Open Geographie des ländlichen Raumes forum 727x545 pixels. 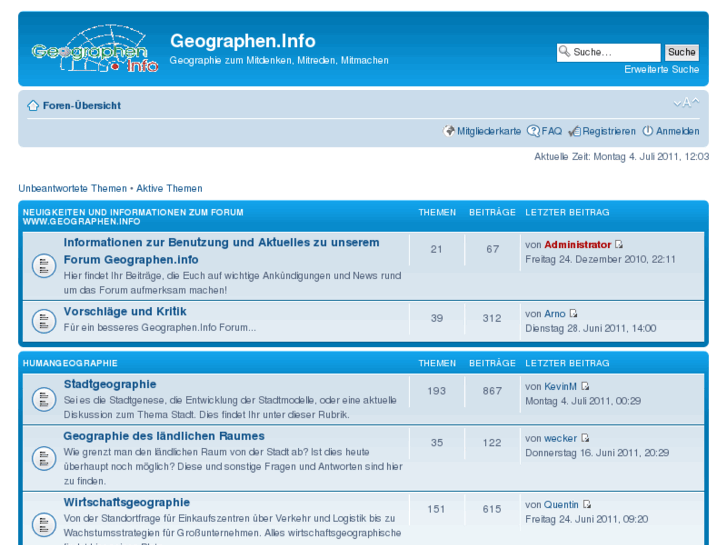coord(164,436)
